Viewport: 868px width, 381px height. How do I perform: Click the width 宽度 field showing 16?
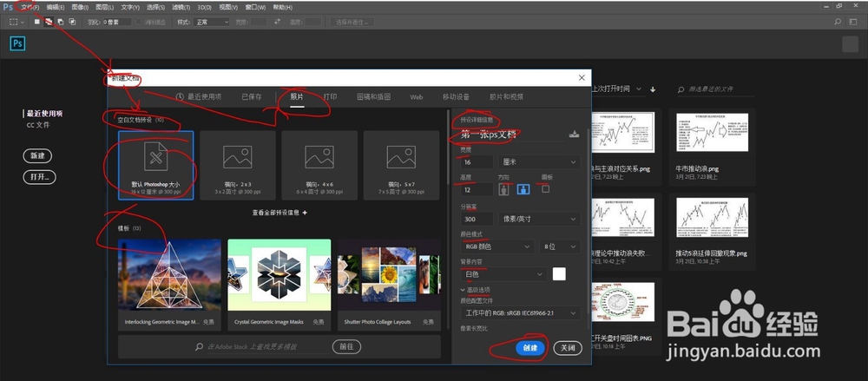[477, 162]
